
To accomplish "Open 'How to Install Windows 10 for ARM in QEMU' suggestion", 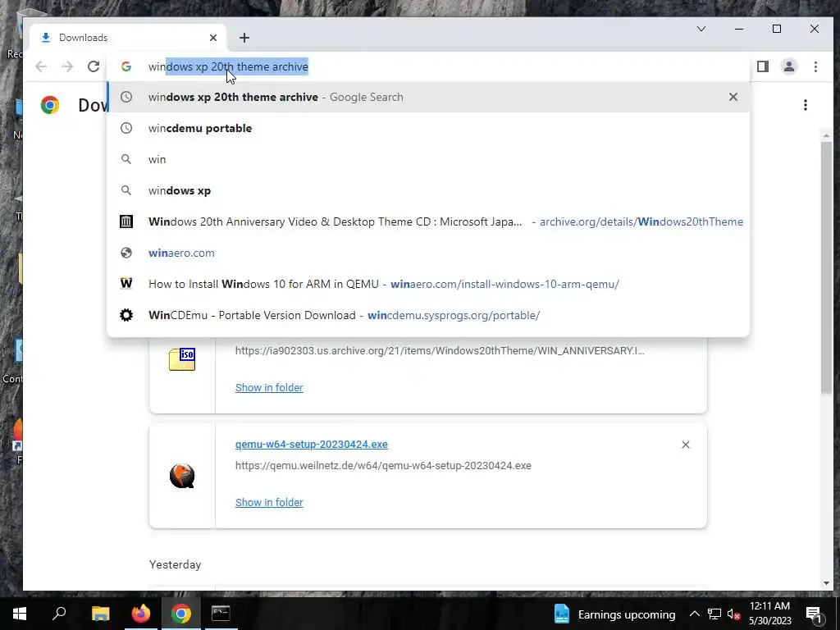I will pos(428,283).
